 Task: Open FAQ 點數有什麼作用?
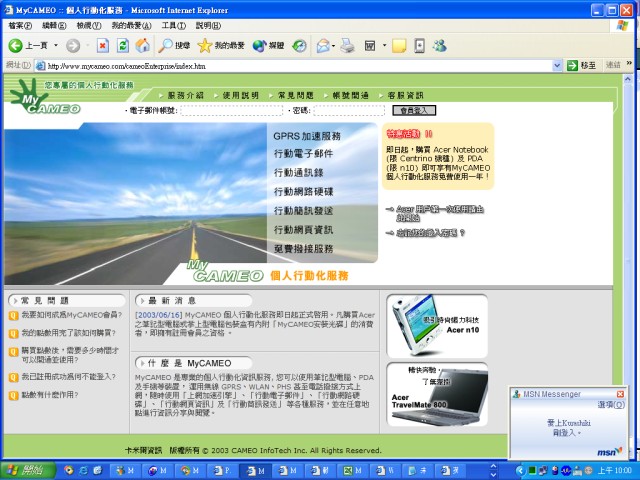click(49, 395)
